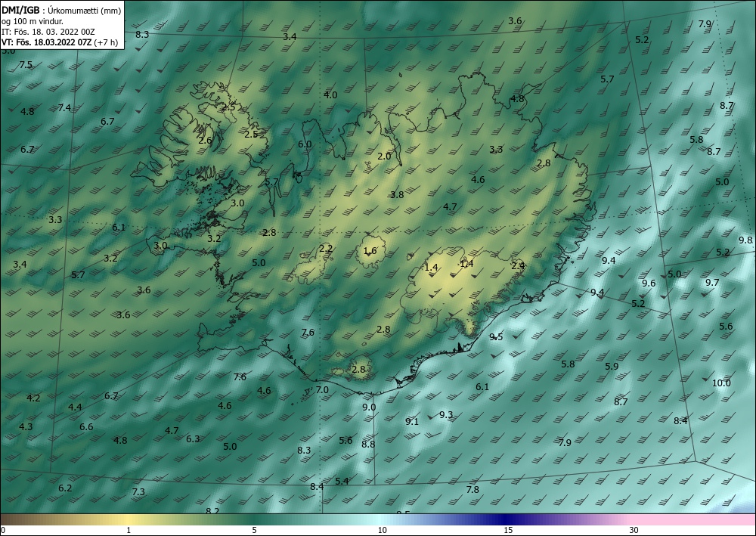Click the map value '3.8'
This screenshot has width=756, height=536.
click(x=397, y=195)
